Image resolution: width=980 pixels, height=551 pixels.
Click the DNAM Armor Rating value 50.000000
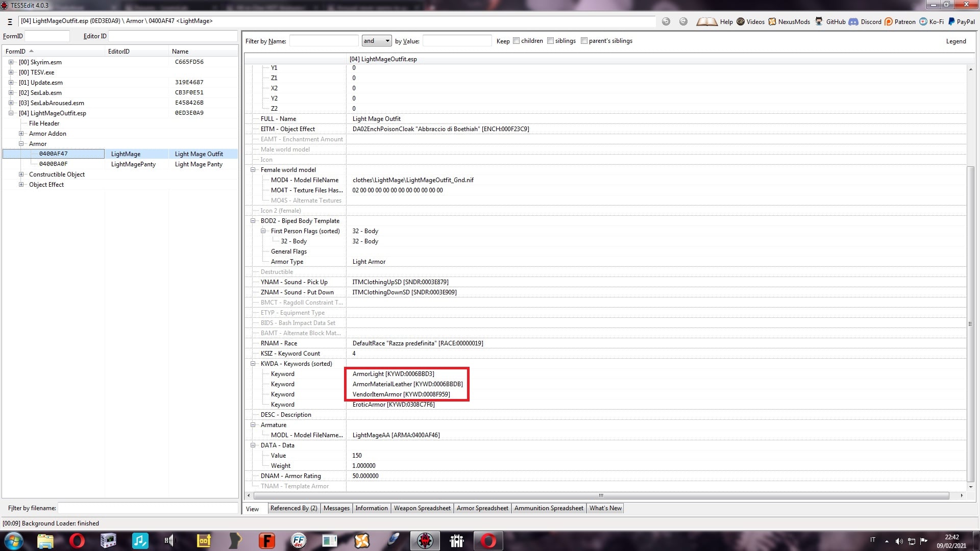365,476
